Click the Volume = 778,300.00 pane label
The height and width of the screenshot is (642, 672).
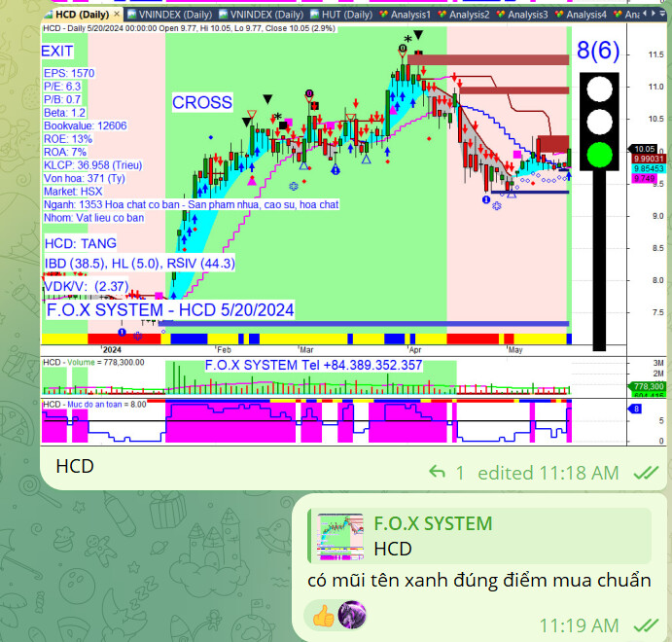[93, 363]
